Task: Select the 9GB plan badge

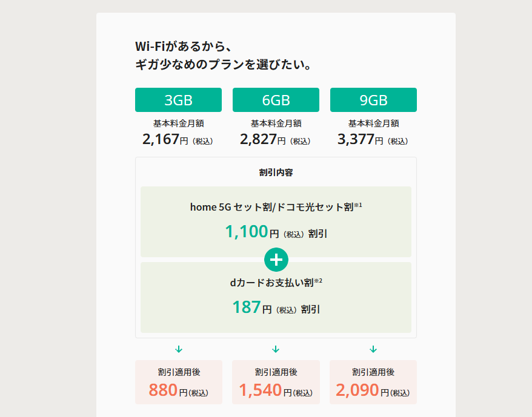Action: coord(373,100)
